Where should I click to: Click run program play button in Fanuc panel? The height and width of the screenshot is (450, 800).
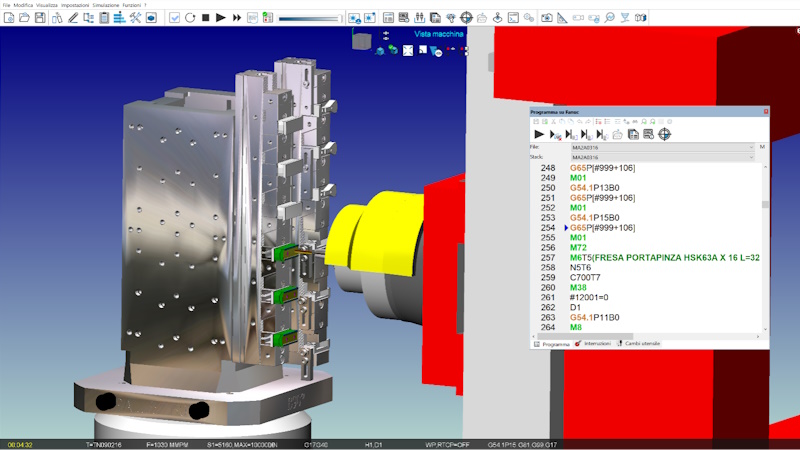539,134
